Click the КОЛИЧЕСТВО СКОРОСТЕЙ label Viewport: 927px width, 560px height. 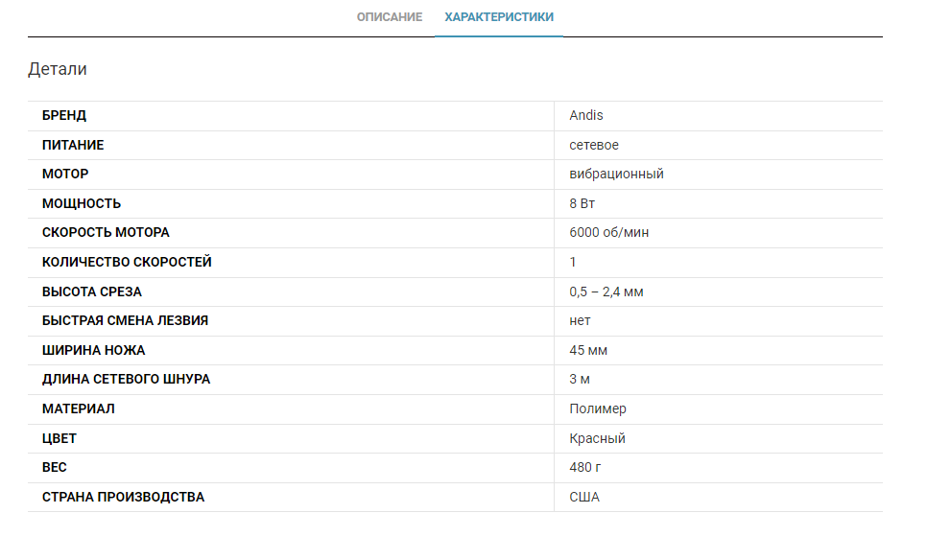tap(127, 262)
